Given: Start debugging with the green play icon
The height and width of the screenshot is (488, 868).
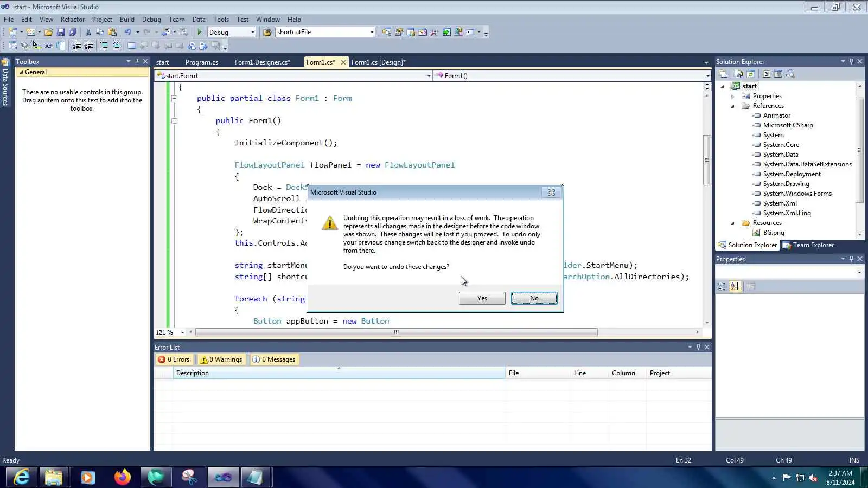Looking at the screenshot, I should [200, 32].
